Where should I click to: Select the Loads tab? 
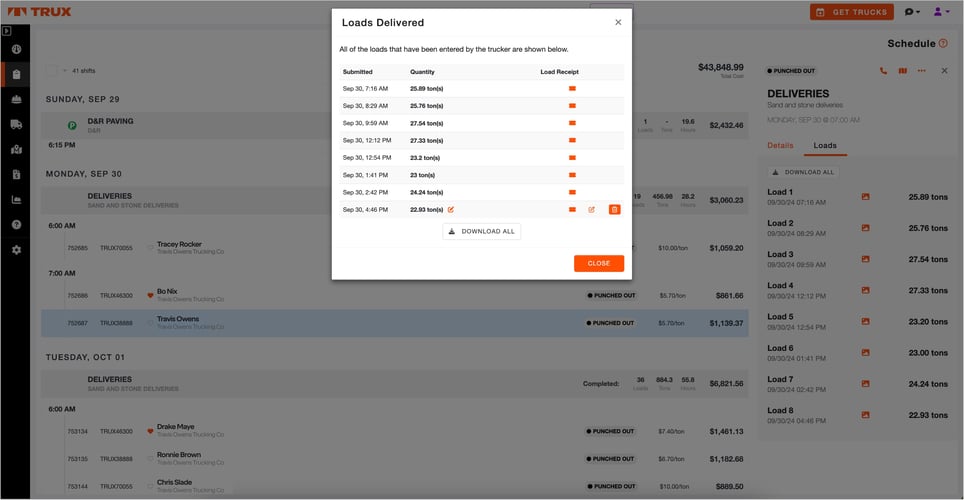(825, 145)
